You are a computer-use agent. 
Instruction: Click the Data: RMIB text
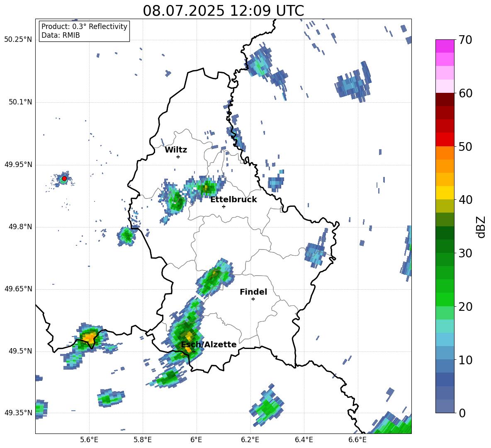61,35
